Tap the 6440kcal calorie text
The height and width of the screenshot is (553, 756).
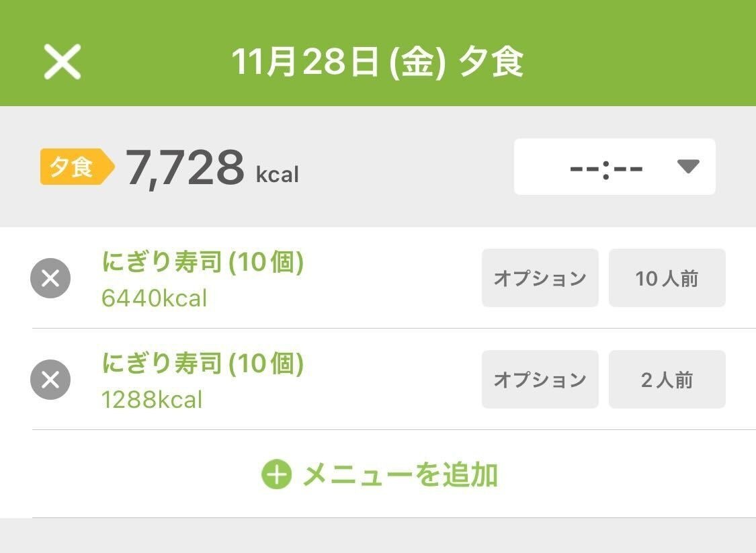click(x=154, y=298)
